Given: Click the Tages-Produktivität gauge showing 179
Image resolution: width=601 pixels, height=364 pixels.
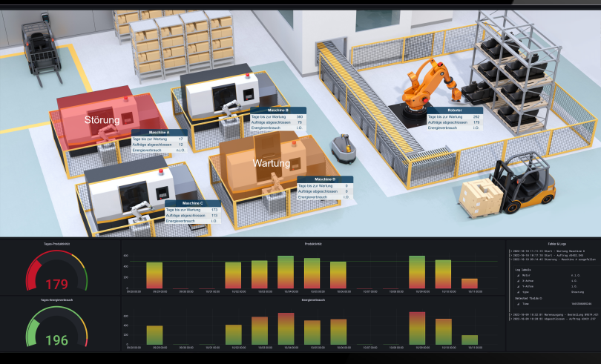Looking at the screenshot, I should (x=57, y=271).
